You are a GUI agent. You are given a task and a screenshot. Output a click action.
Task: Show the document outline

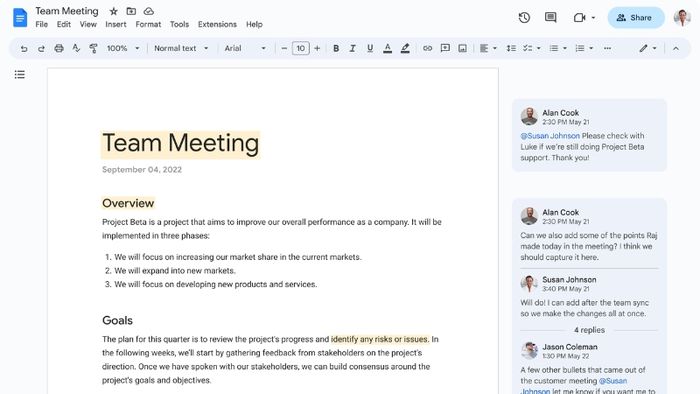tap(20, 75)
